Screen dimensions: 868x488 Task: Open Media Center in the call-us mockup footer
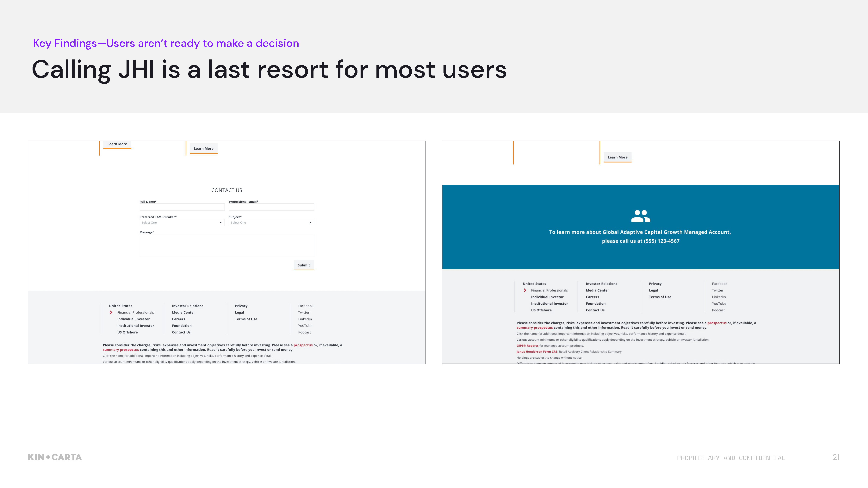pos(597,290)
